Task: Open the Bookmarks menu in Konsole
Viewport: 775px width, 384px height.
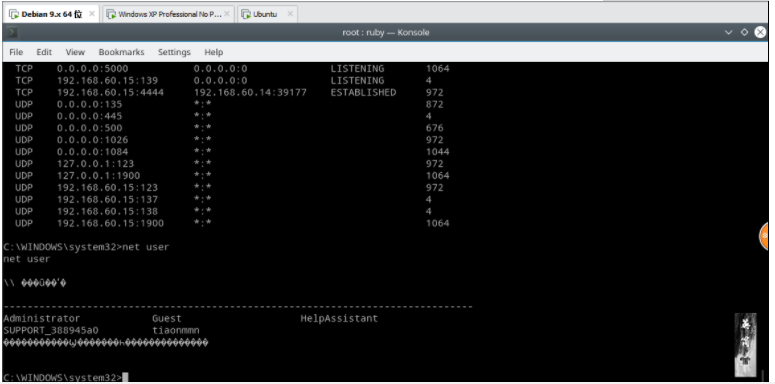Action: 121,52
